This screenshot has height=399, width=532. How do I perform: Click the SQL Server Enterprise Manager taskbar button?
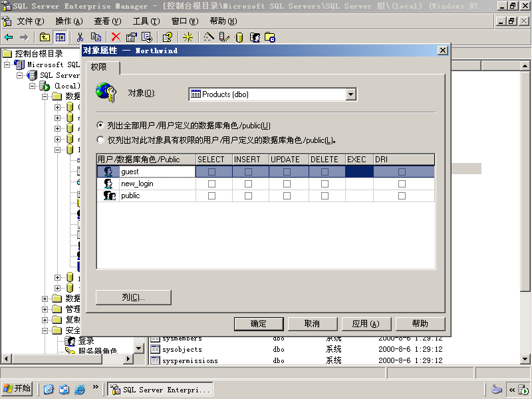160,389
